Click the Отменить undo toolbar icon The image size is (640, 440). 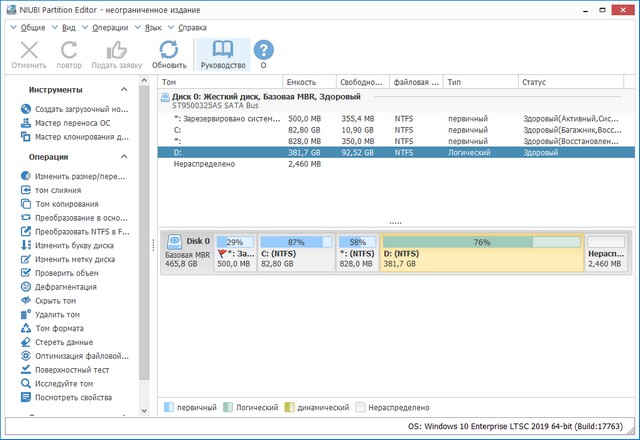(x=28, y=49)
